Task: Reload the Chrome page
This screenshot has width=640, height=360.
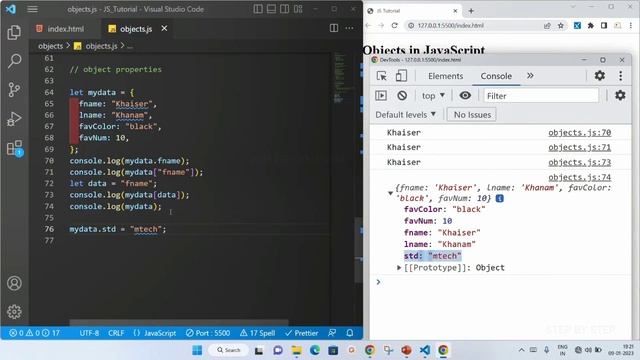Action: click(394, 25)
